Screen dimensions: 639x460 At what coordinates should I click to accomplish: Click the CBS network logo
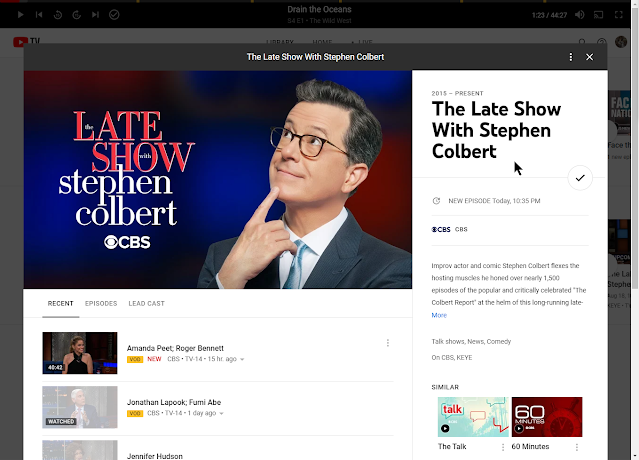441,229
